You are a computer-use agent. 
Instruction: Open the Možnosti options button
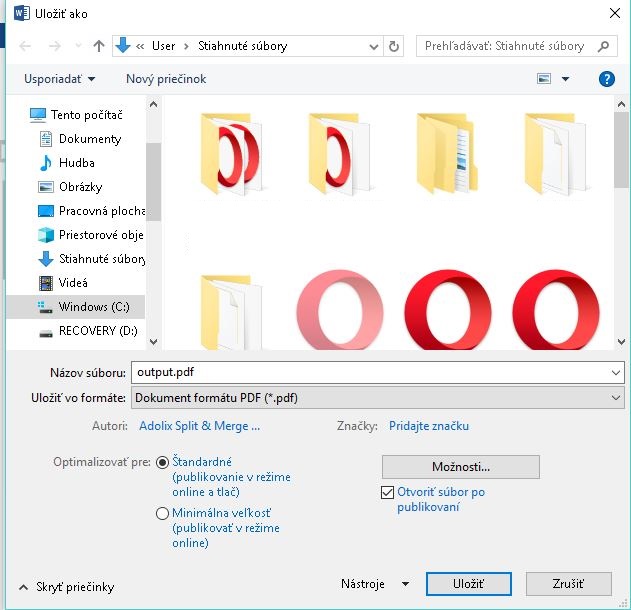click(x=460, y=467)
